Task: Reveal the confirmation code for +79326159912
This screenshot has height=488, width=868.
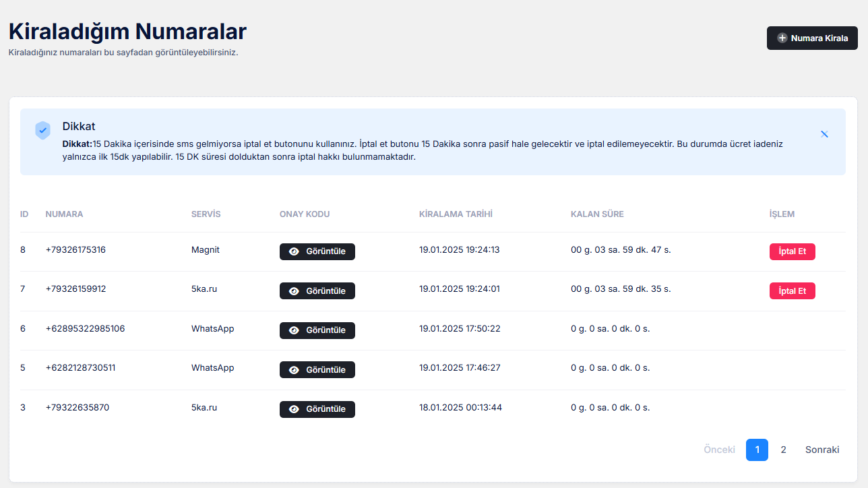Action: coord(317,291)
